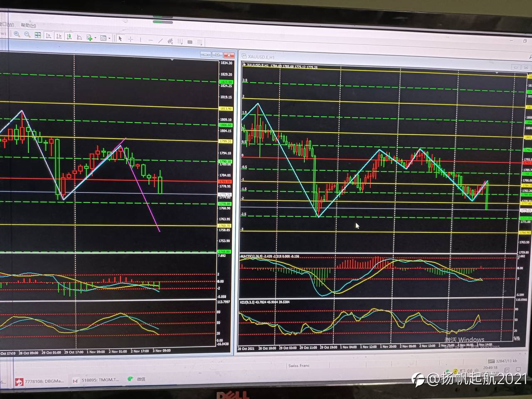Click the green 1806.60 price label
The image size is (532, 399).
click(x=226, y=125)
